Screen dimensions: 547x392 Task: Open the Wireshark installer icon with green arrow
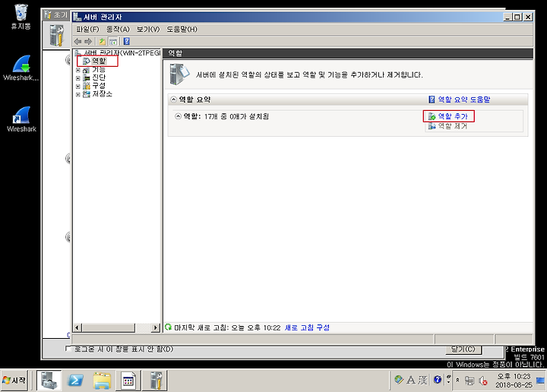[x=21, y=68]
